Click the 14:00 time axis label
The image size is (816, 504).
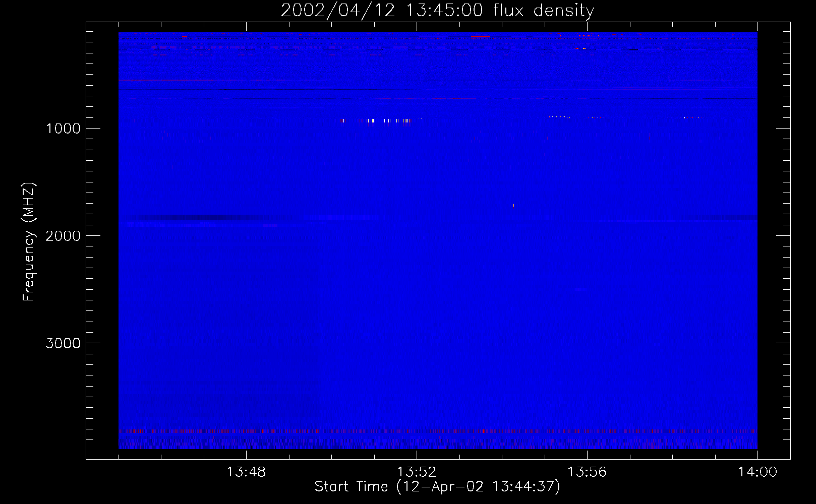click(757, 472)
